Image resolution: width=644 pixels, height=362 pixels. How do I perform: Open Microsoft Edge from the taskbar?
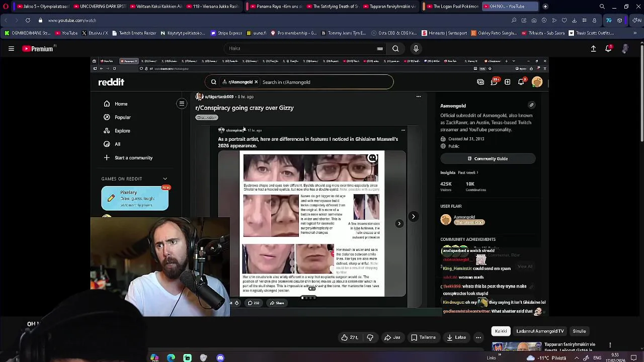click(171, 358)
